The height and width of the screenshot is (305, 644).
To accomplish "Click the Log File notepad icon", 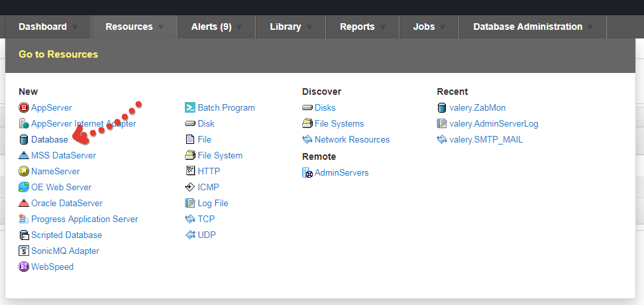I will (x=189, y=203).
